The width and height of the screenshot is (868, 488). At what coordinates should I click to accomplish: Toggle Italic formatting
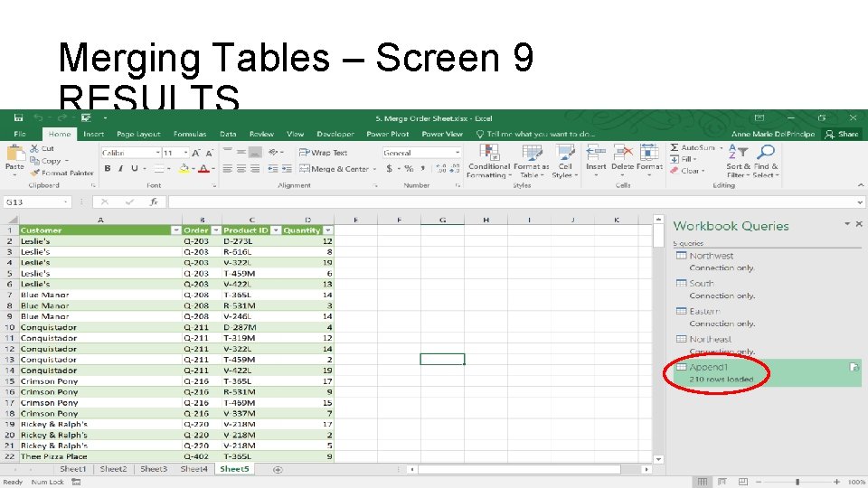[x=120, y=169]
